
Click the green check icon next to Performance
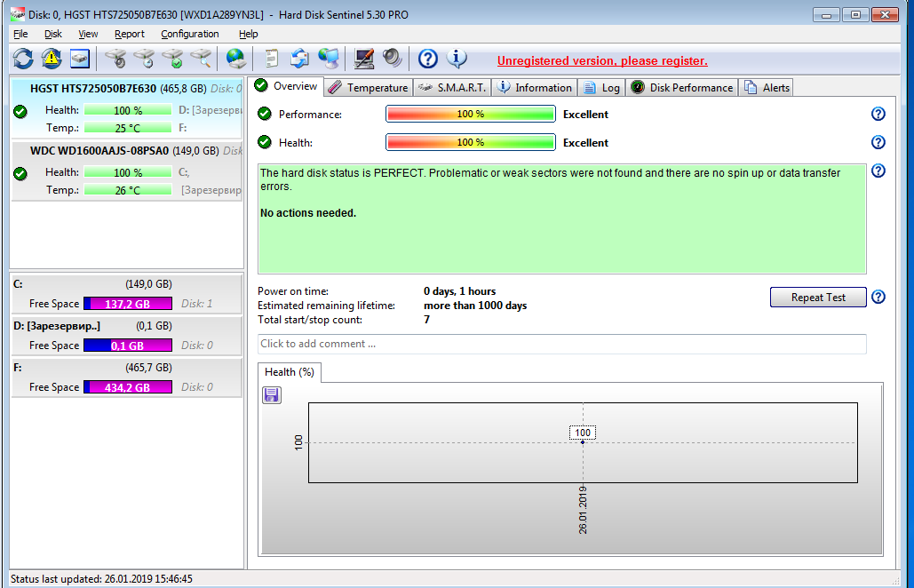pyautogui.click(x=265, y=115)
